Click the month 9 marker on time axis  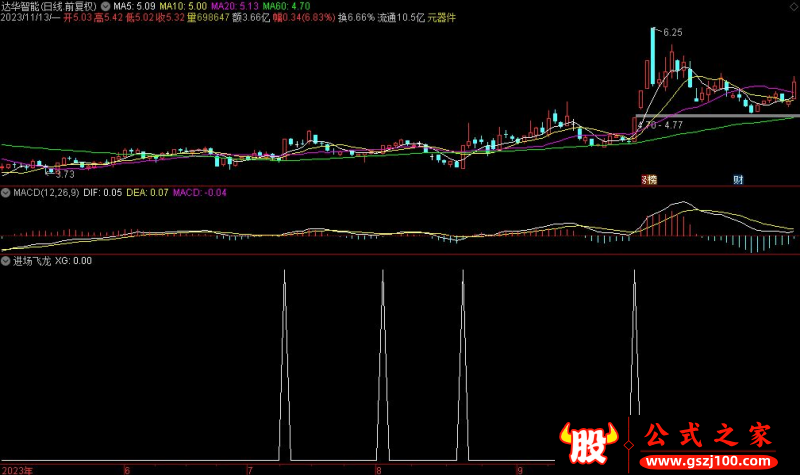tap(519, 470)
